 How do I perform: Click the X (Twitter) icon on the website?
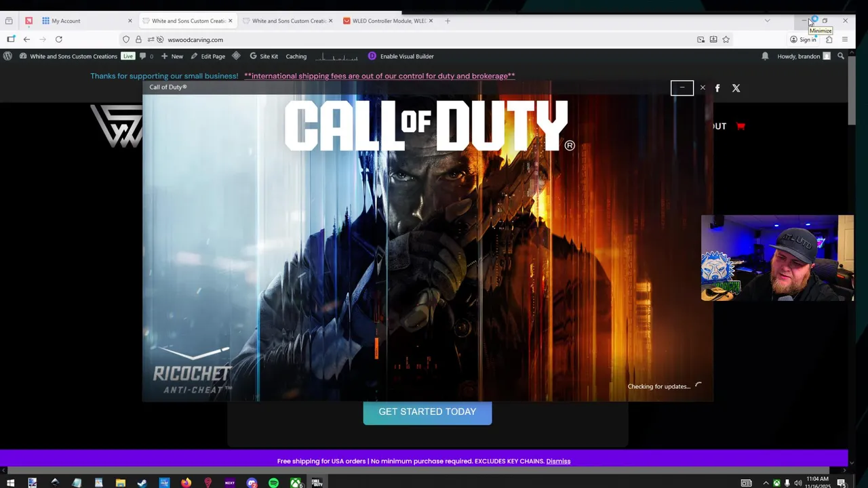[736, 88]
